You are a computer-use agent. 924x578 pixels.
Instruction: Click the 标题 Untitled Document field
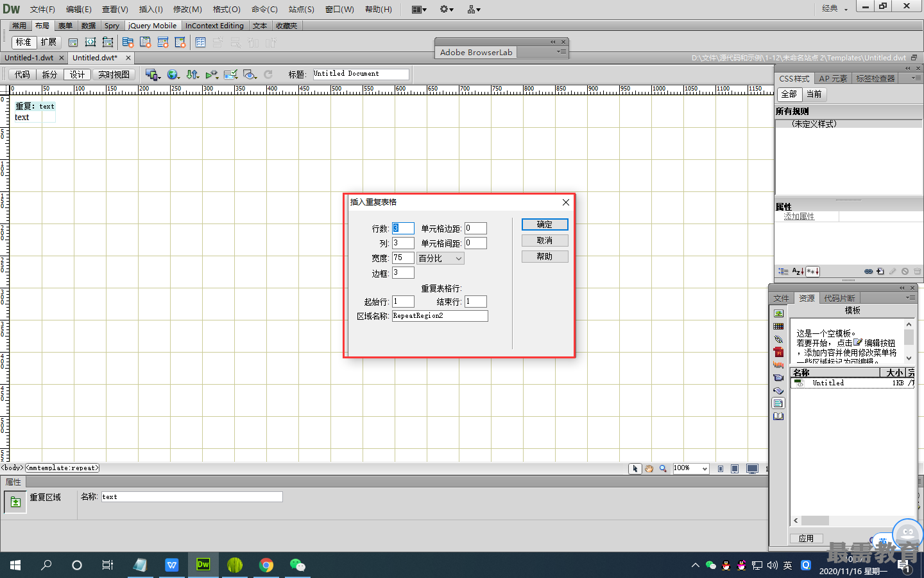361,74
